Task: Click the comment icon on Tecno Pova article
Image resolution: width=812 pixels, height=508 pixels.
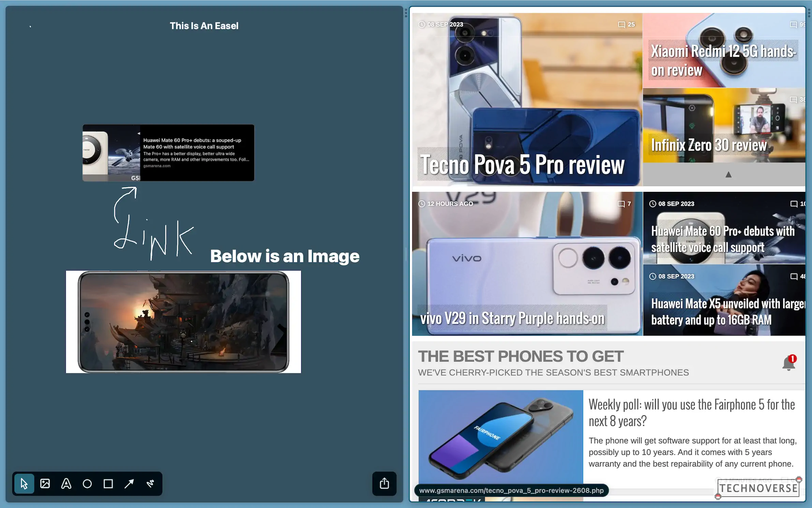Action: pyautogui.click(x=622, y=25)
